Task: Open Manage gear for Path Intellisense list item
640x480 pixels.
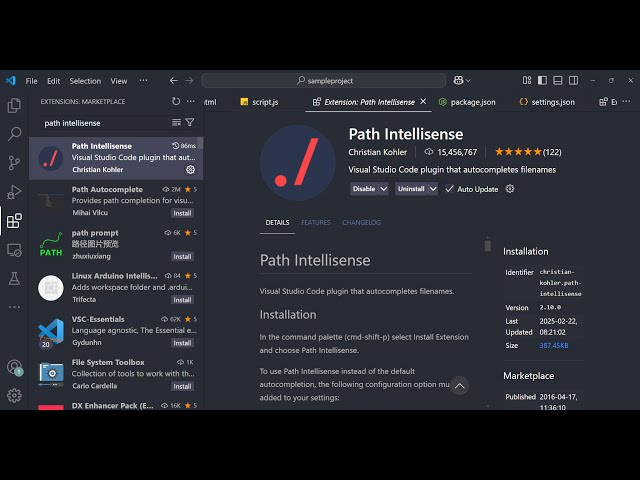Action: tap(190, 170)
